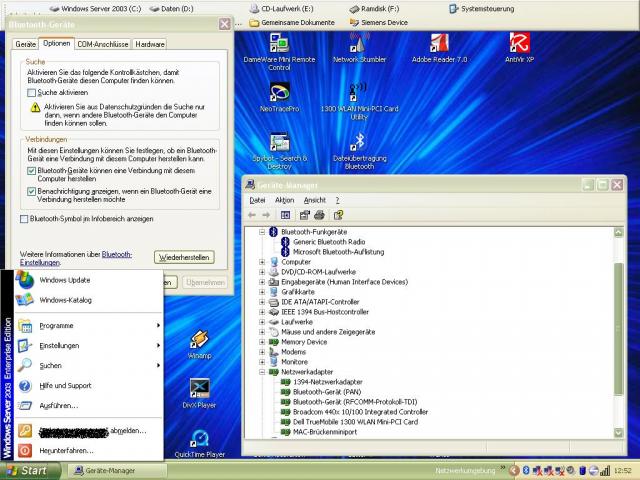Open Dateiübertragung Bluetooth desktop icon
Screen dimensions: 640x480
pos(359,151)
